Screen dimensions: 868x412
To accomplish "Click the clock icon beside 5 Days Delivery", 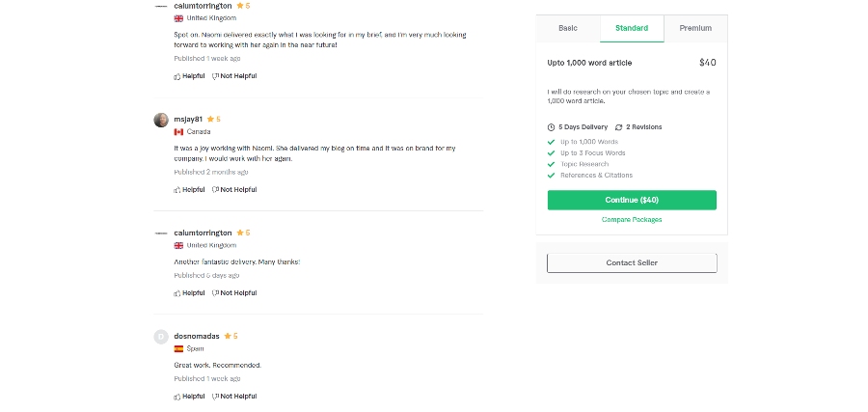I will (551, 127).
